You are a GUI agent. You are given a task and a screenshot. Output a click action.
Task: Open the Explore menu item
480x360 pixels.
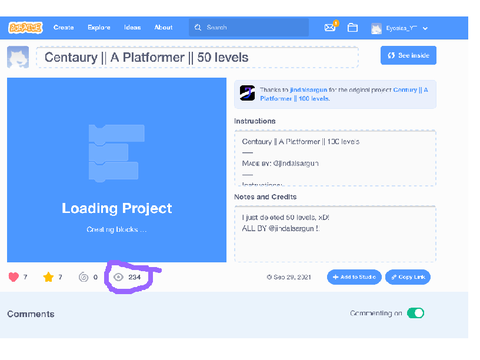99,28
